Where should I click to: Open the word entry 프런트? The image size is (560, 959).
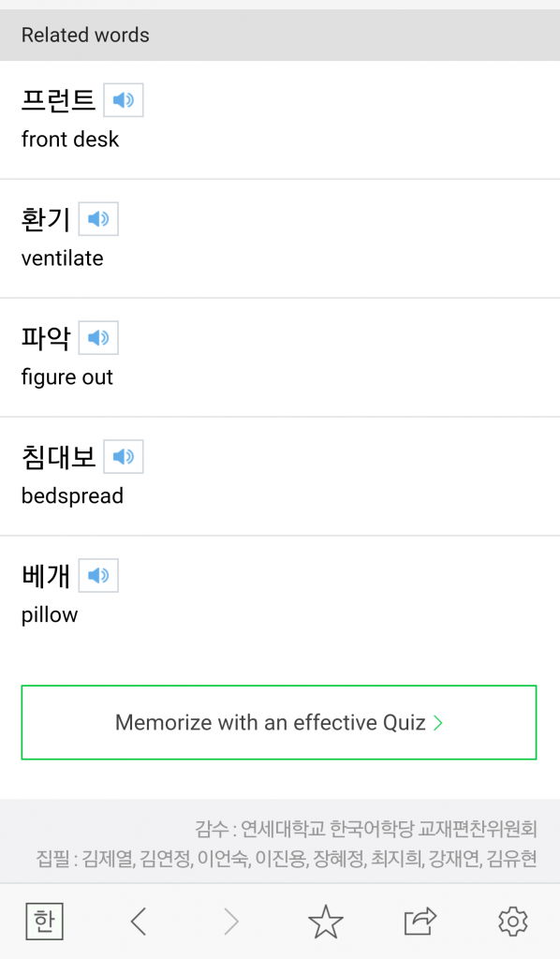click(58, 99)
